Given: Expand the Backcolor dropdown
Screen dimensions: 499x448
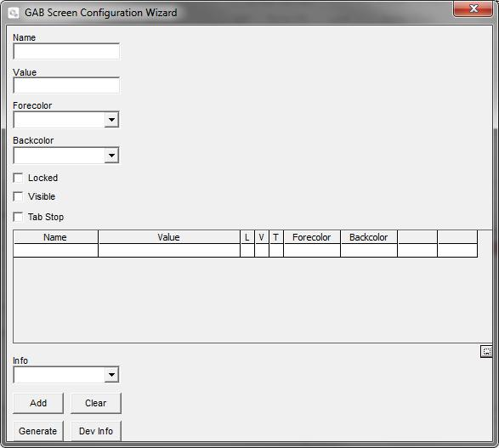Looking at the screenshot, I should click(x=111, y=156).
